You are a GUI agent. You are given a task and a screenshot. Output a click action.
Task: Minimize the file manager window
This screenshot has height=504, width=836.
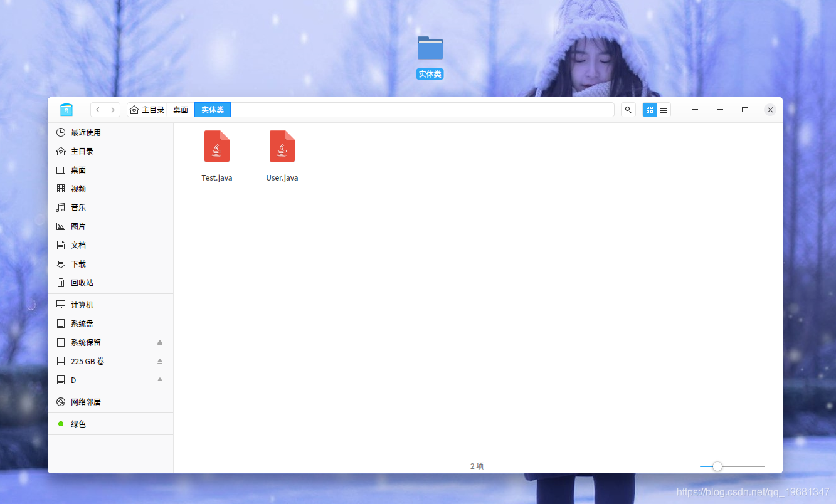tap(720, 110)
